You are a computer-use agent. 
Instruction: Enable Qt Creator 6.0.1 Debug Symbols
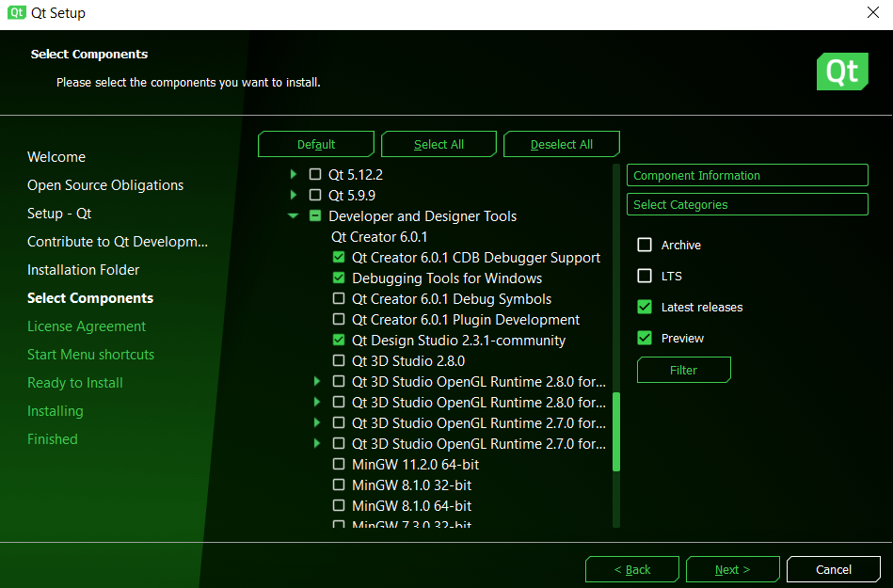(x=339, y=298)
